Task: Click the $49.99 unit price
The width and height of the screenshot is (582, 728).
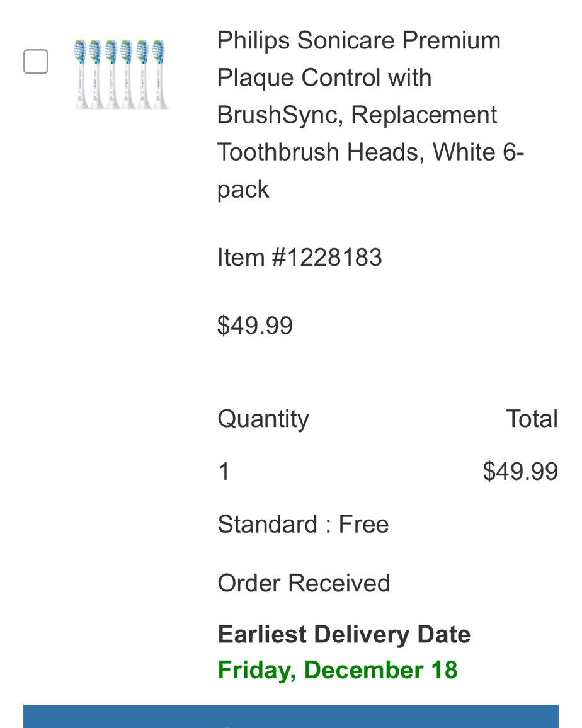Action: tap(255, 325)
